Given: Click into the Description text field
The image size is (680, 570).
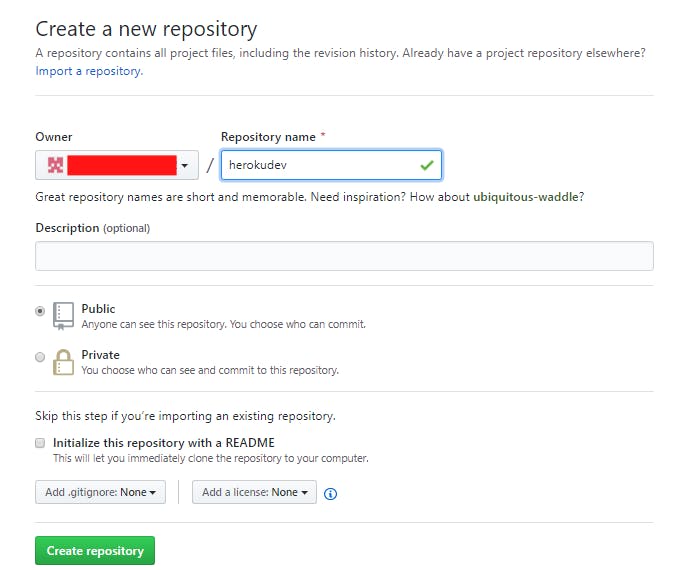Looking at the screenshot, I should 344,256.
